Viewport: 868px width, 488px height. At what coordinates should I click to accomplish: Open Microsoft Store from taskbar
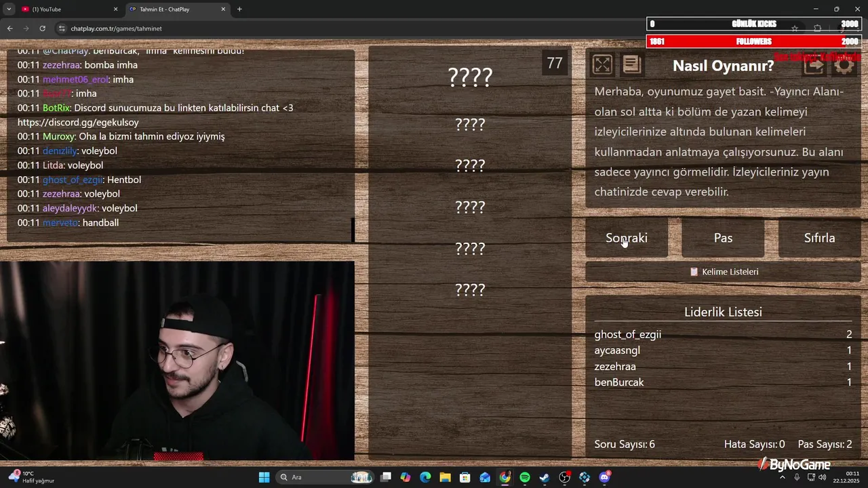(x=465, y=477)
